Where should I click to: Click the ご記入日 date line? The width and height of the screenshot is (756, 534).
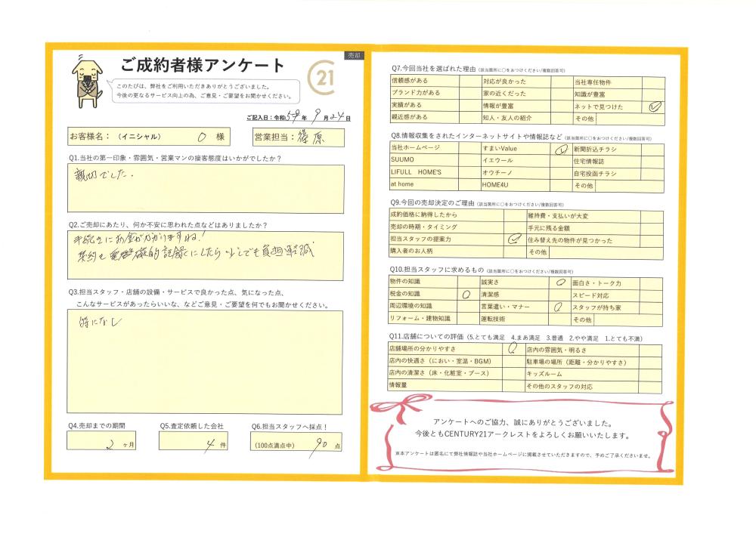(x=298, y=118)
